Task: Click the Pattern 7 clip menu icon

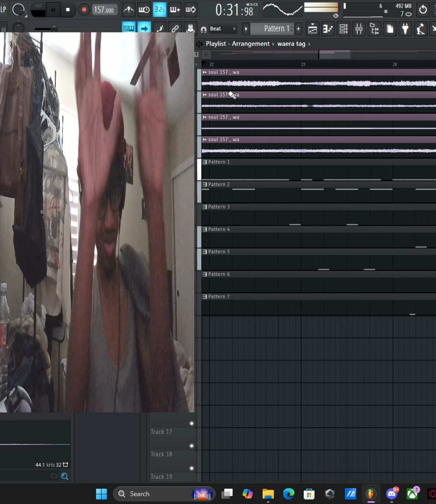Action: click(205, 297)
